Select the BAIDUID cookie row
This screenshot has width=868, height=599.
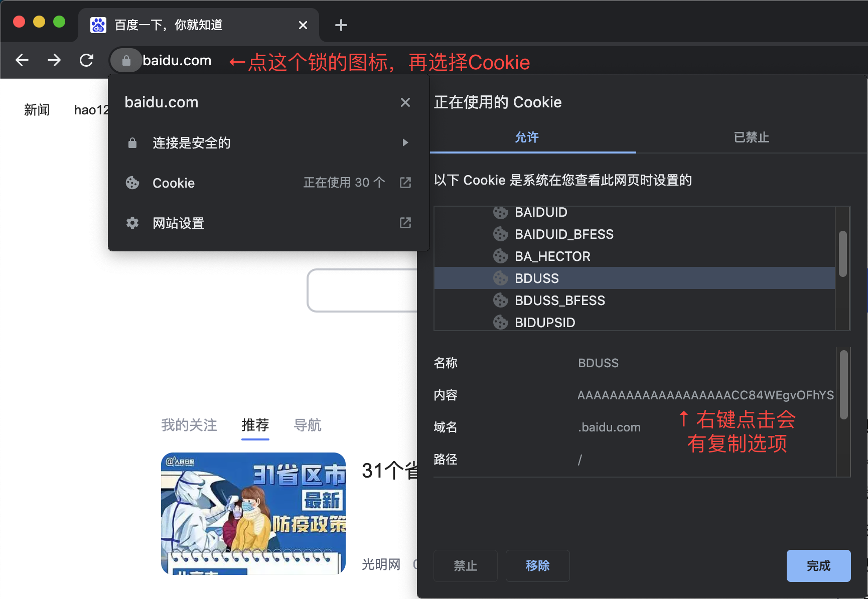pyautogui.click(x=634, y=212)
